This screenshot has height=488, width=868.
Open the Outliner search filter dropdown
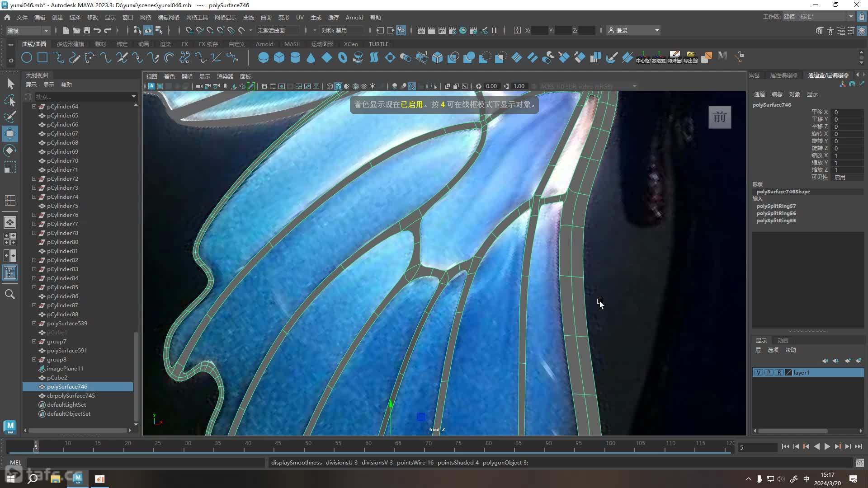tap(133, 96)
